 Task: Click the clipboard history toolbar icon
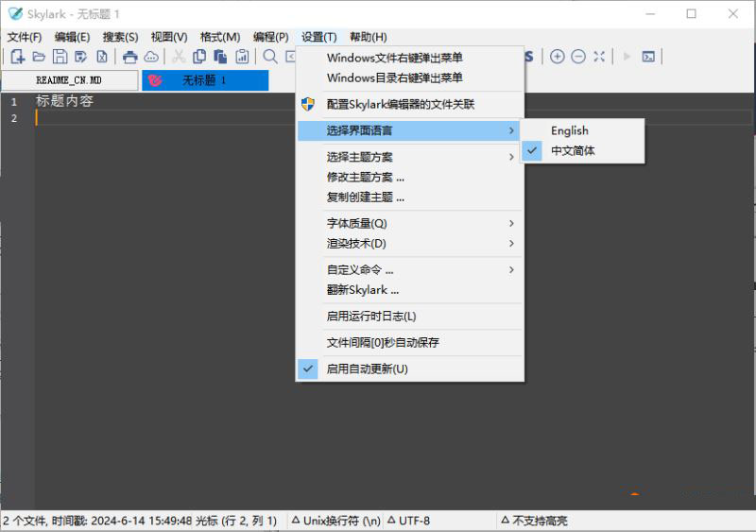click(x=242, y=57)
